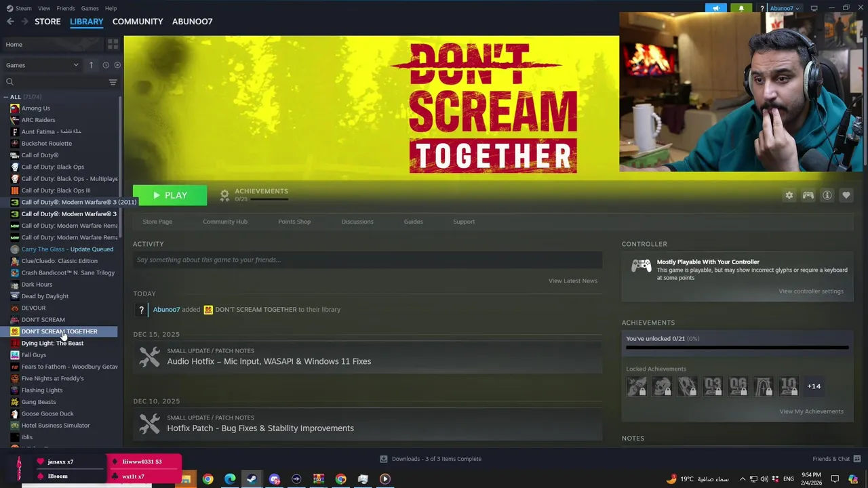Select Goose Goose Duck in the library
Screen dimensions: 868x488
click(47, 413)
